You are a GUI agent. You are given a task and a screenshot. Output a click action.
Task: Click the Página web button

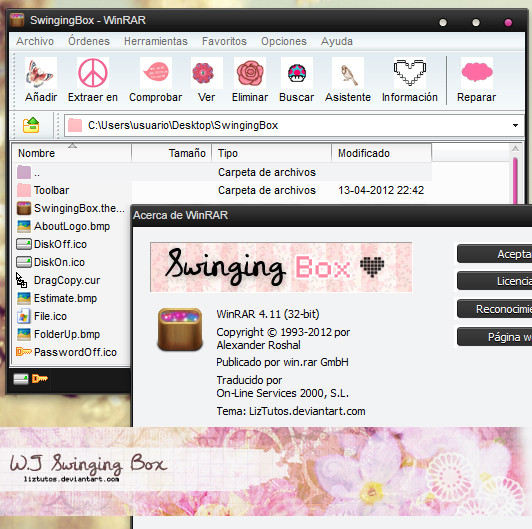point(495,337)
